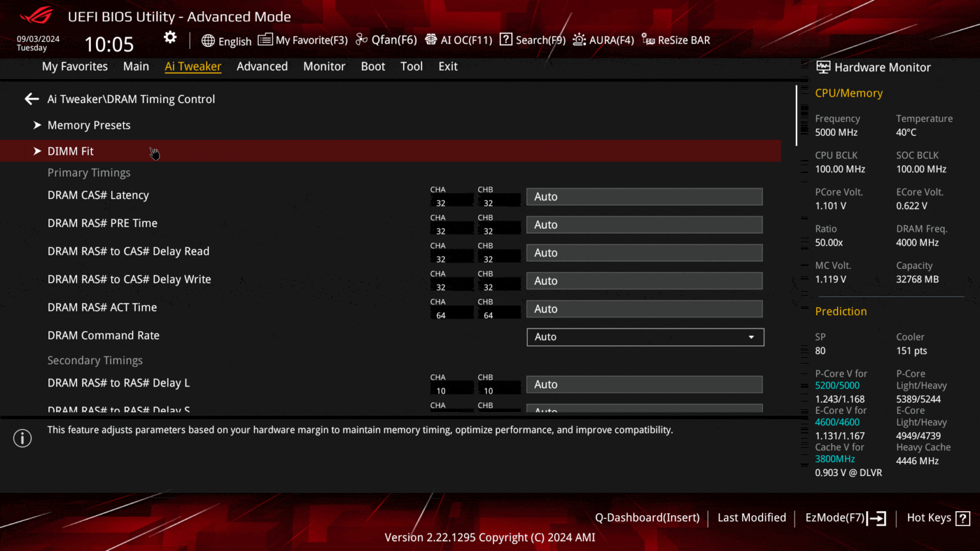Select the DRAM CAS# Latency label
Image resolution: width=980 pixels, height=551 pixels.
coord(98,195)
